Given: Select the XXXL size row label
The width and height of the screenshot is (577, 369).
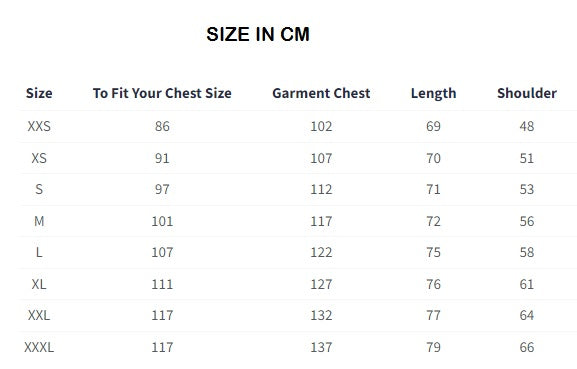Looking at the screenshot, I should pyautogui.click(x=39, y=347).
